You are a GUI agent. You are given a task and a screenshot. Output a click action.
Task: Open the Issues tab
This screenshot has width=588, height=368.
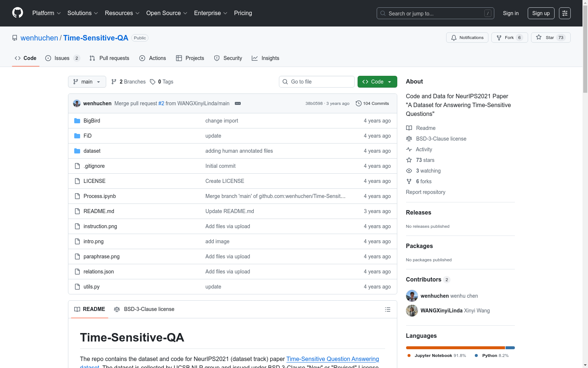[62, 58]
